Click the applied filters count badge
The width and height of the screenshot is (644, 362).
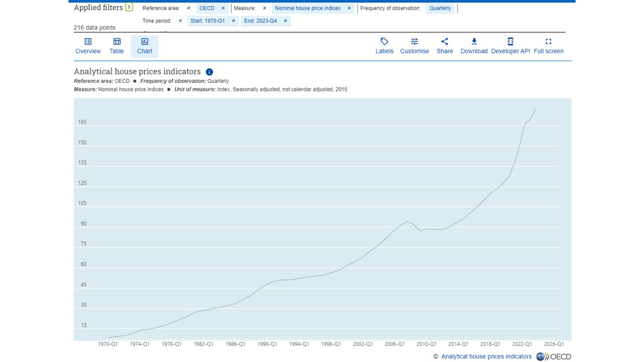point(129,8)
